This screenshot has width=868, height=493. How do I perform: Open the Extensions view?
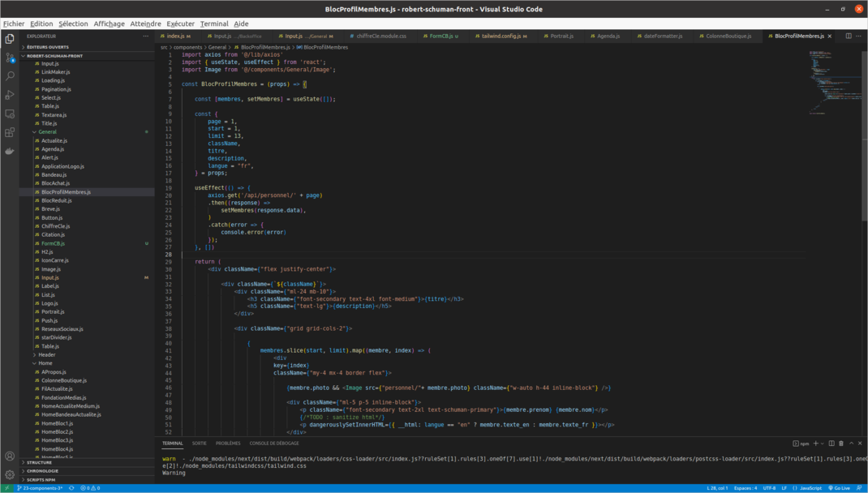tap(10, 132)
